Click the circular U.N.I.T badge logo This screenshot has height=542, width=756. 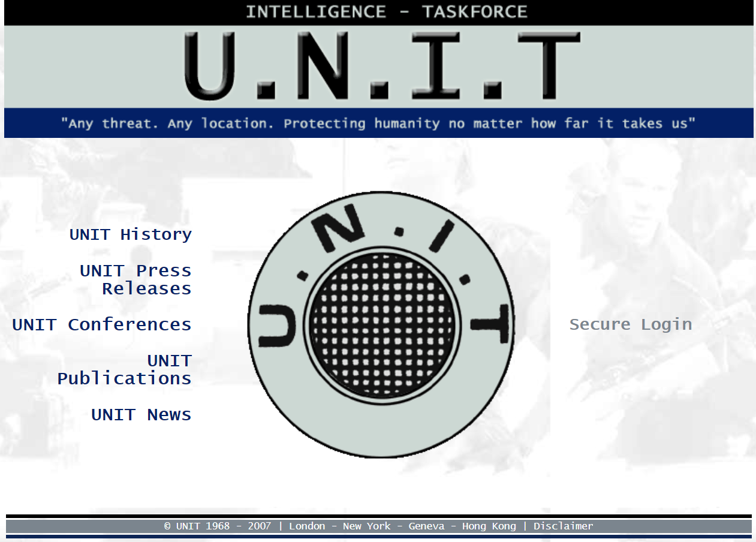(x=382, y=324)
